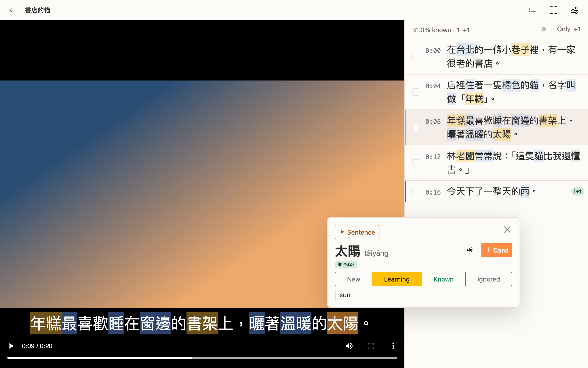Select 台北 in the 0:00 transcript line
The image size is (588, 368).
pos(465,50)
